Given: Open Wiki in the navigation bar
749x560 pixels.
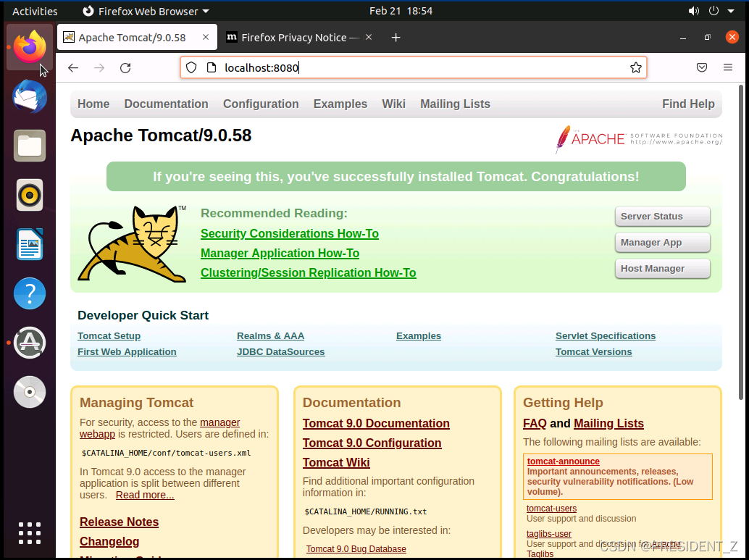Looking at the screenshot, I should tap(393, 104).
